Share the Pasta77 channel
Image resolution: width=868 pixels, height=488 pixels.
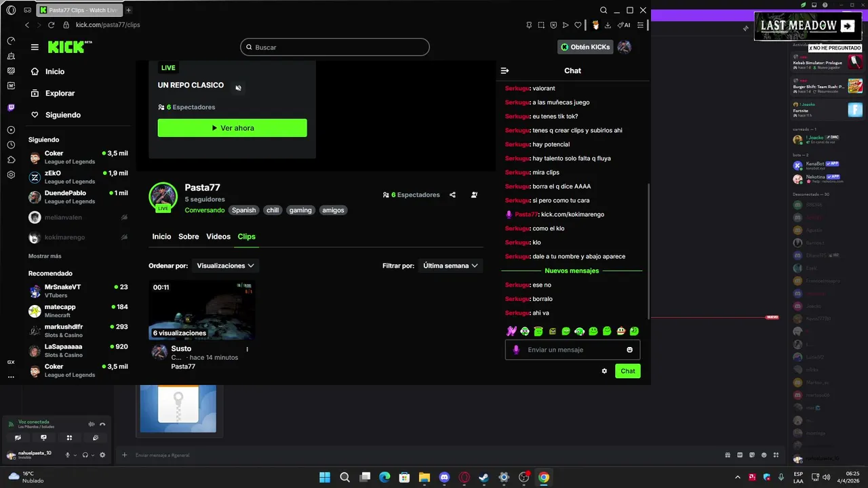452,195
